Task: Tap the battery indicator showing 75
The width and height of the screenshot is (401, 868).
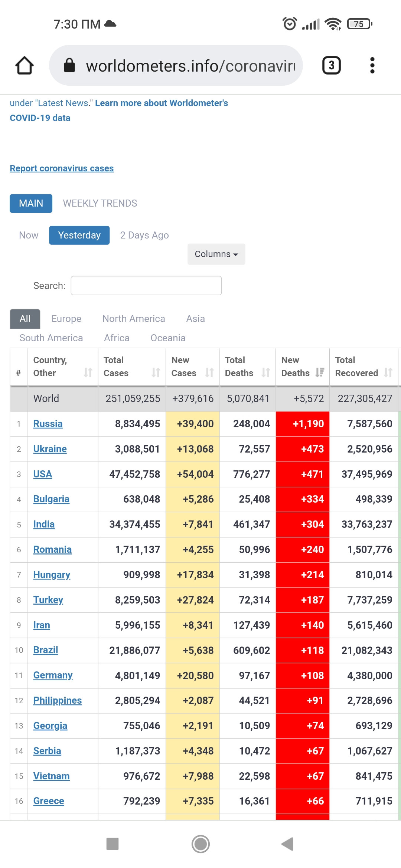Action: point(359,24)
